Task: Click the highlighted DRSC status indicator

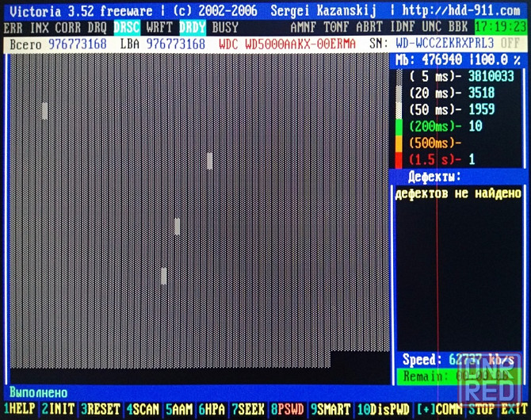Action: tap(127, 28)
